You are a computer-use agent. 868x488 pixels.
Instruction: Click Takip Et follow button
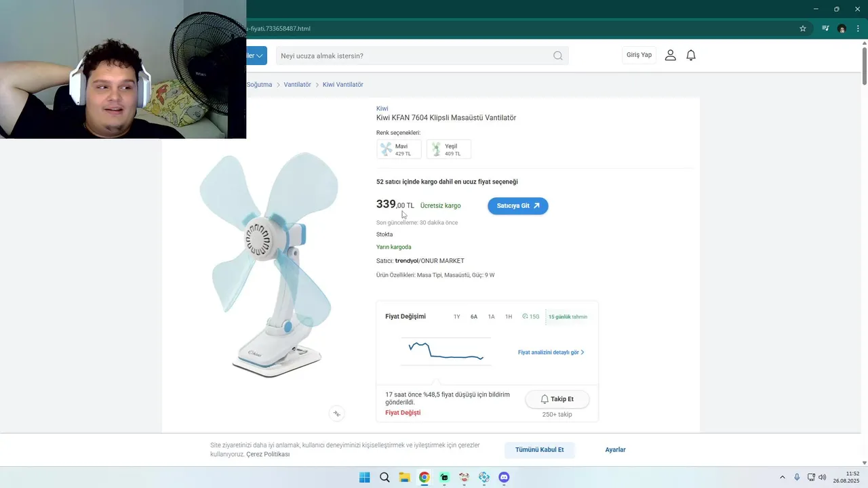click(x=557, y=399)
